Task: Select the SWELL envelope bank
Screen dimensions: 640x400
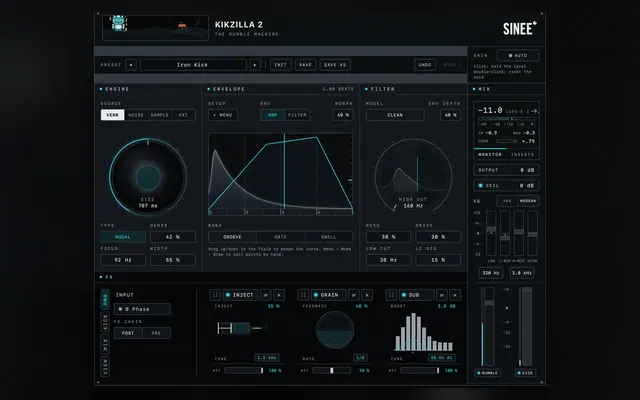Action: click(329, 237)
